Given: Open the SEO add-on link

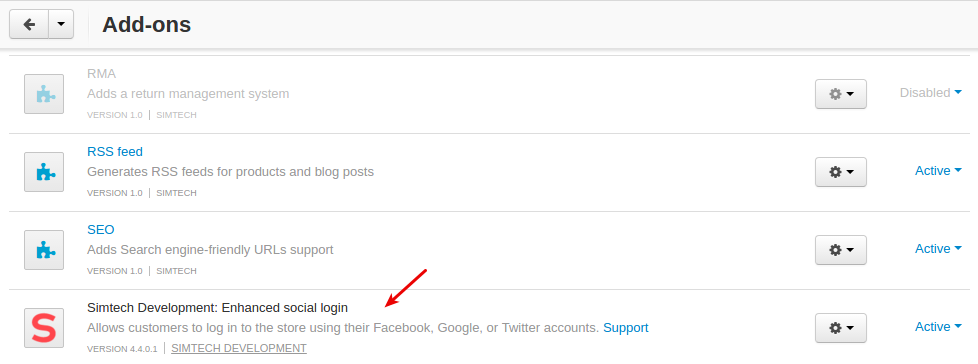Looking at the screenshot, I should coord(100,229).
